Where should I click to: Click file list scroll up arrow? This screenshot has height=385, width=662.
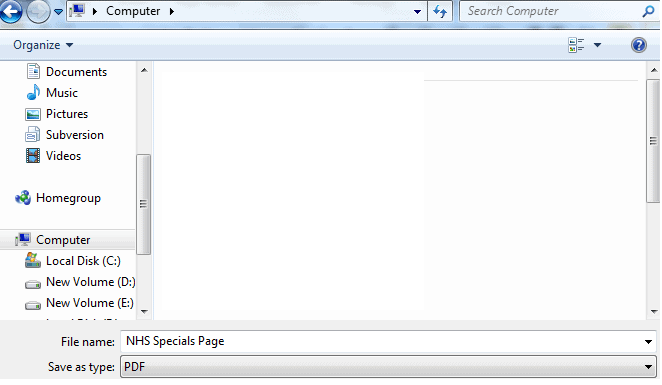click(x=654, y=70)
